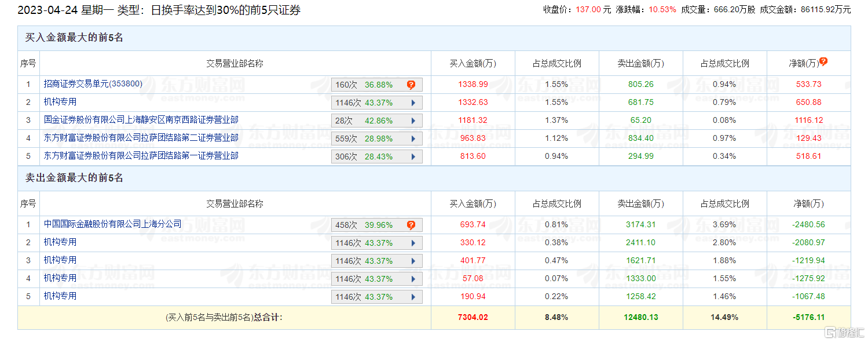Click 买入金额最大的前5名 section header
The height and width of the screenshot is (342, 868).
pos(74,38)
